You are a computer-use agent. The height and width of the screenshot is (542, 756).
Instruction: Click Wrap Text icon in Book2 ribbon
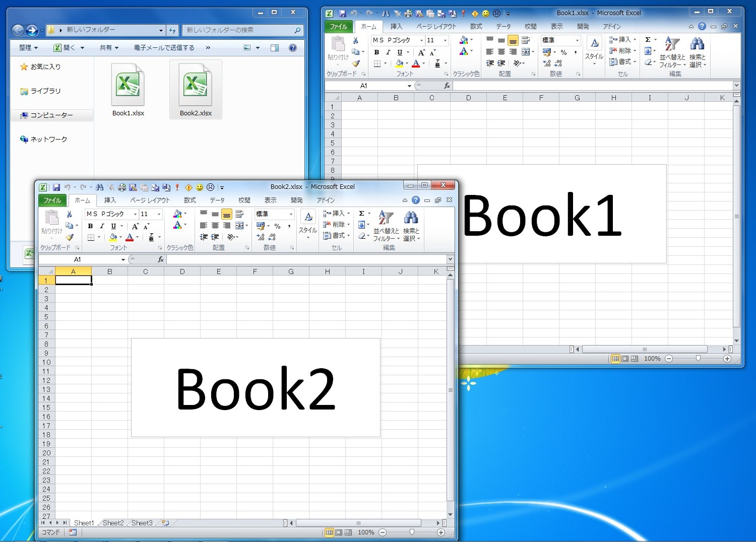[239, 214]
